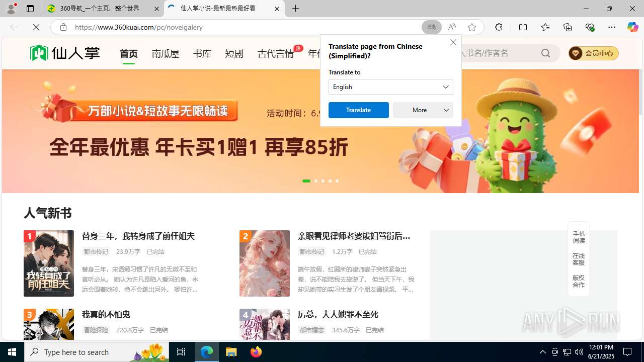The height and width of the screenshot is (362, 644).
Task: Open the tab actions menu icon
Action: [x=30, y=9]
